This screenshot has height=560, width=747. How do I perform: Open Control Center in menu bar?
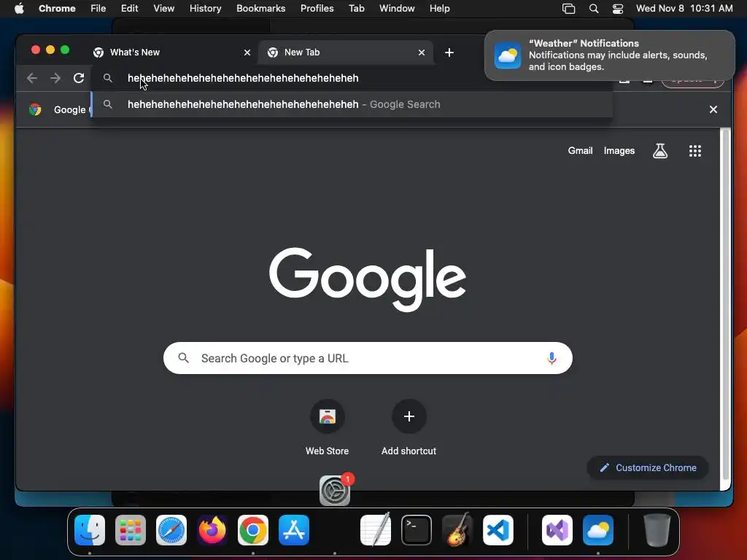(x=618, y=9)
